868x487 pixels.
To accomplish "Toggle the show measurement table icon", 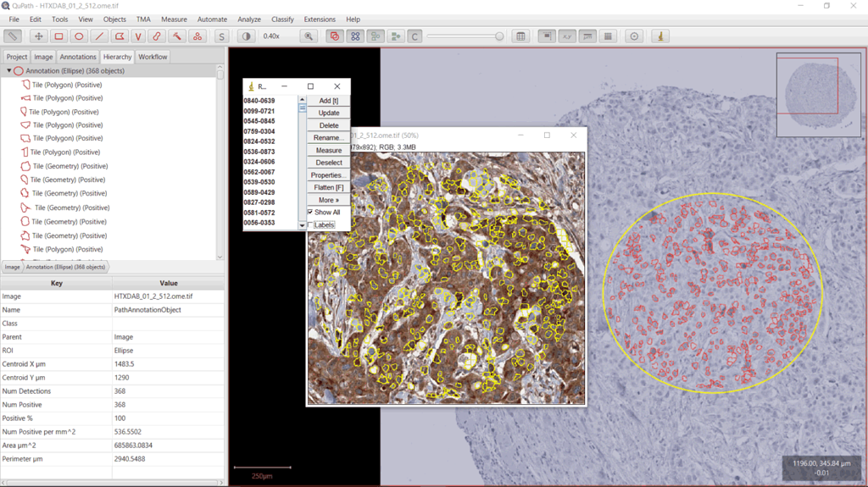I will 520,36.
